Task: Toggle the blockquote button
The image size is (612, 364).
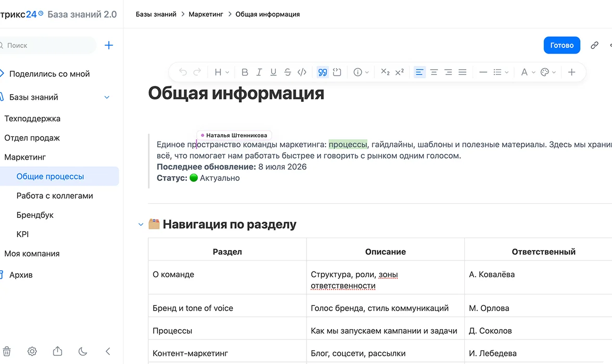Action: pos(323,72)
